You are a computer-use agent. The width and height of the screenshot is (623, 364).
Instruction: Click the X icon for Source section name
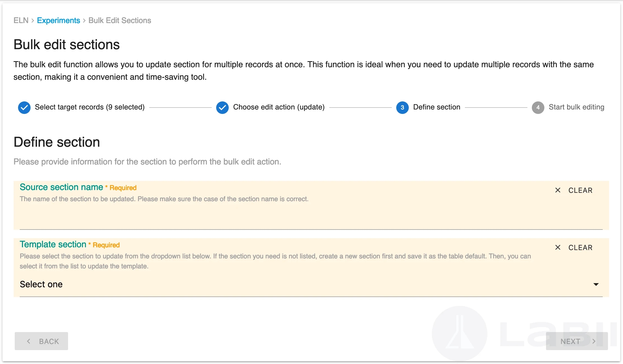(x=558, y=190)
